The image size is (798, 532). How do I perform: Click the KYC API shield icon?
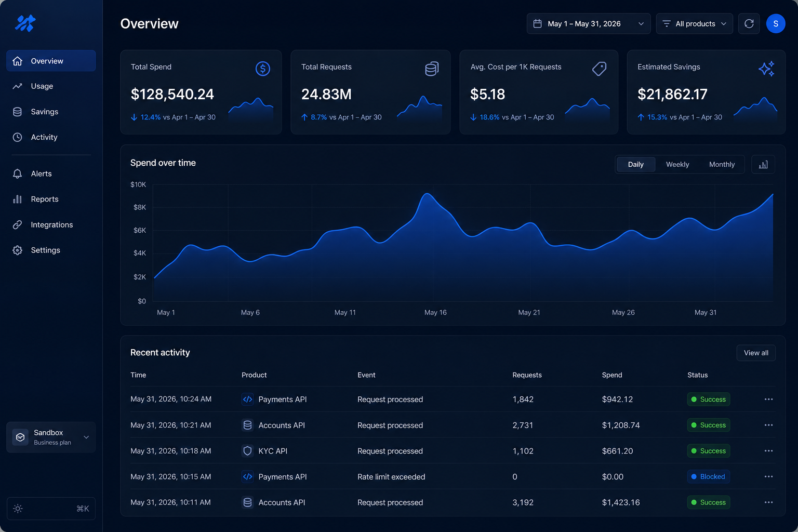pyautogui.click(x=248, y=451)
